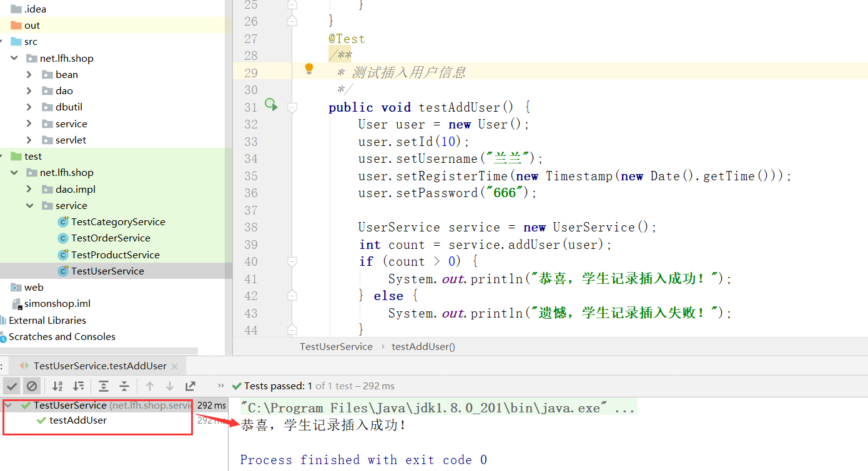Expand the dao.impl test package
Screen dimensions: 868x471
tap(29, 189)
